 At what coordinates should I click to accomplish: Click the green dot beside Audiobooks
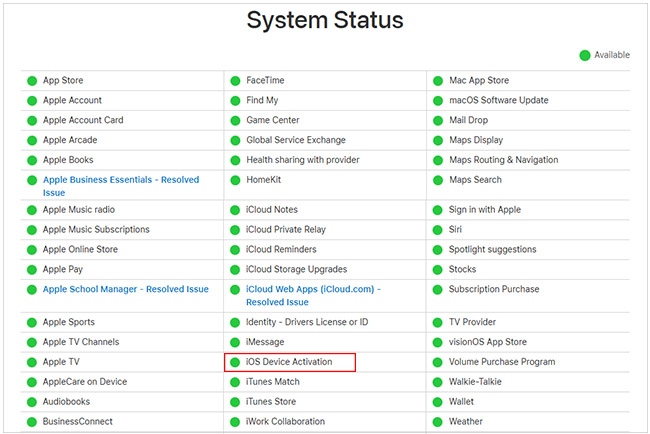pos(32,402)
